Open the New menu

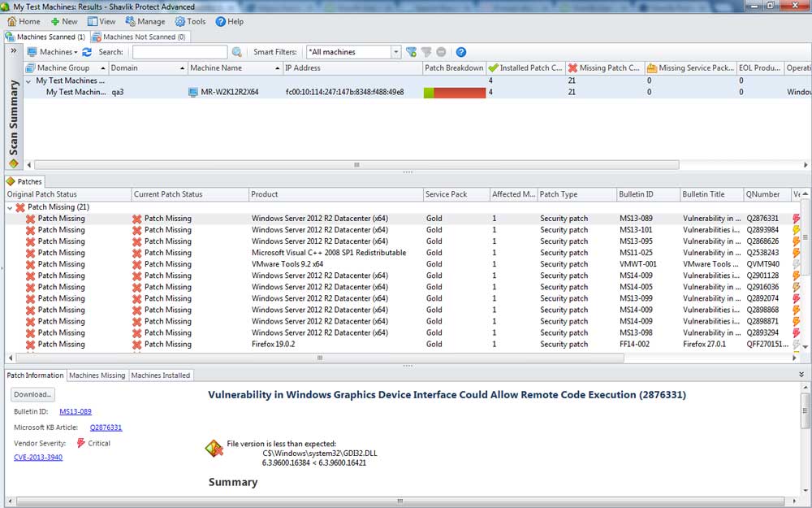tap(64, 21)
